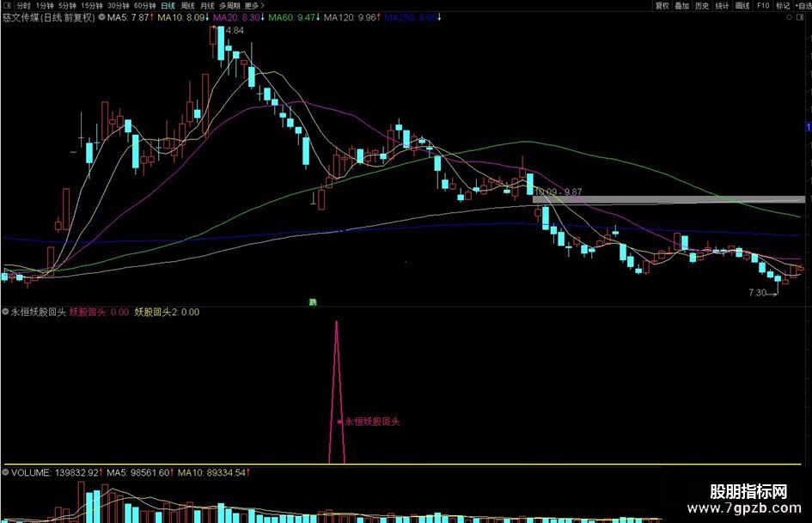
Task: Select the 日线 daily chart tab
Action: tap(168, 6)
